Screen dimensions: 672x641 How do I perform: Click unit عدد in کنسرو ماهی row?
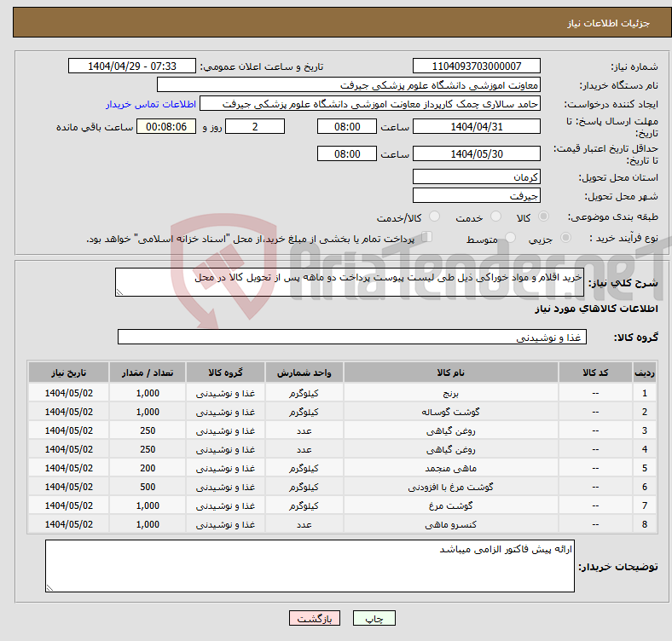[x=304, y=524]
